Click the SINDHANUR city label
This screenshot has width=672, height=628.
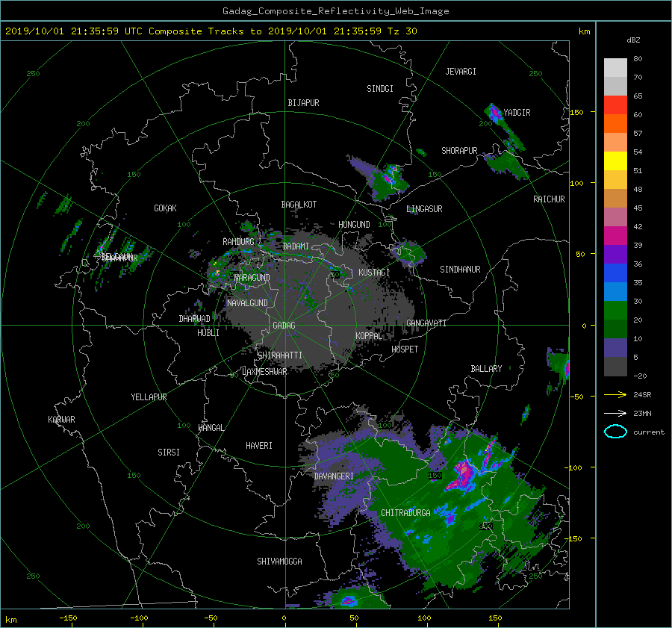(460, 270)
